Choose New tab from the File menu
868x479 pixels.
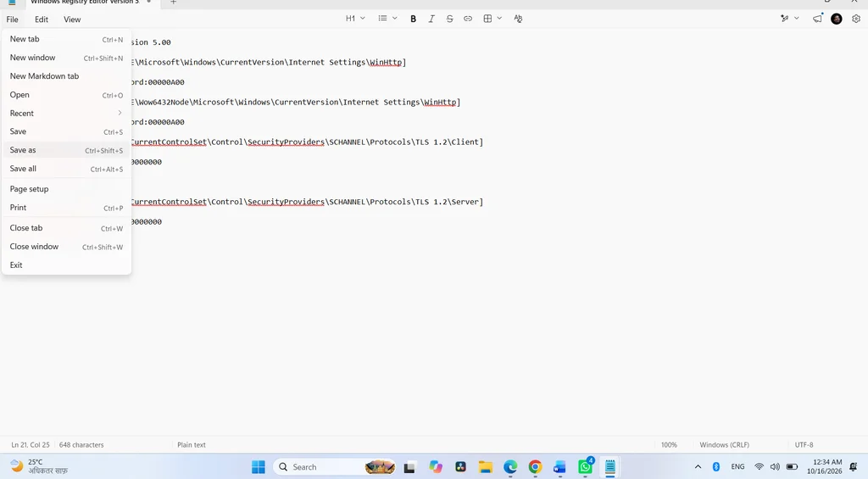[x=66, y=39]
